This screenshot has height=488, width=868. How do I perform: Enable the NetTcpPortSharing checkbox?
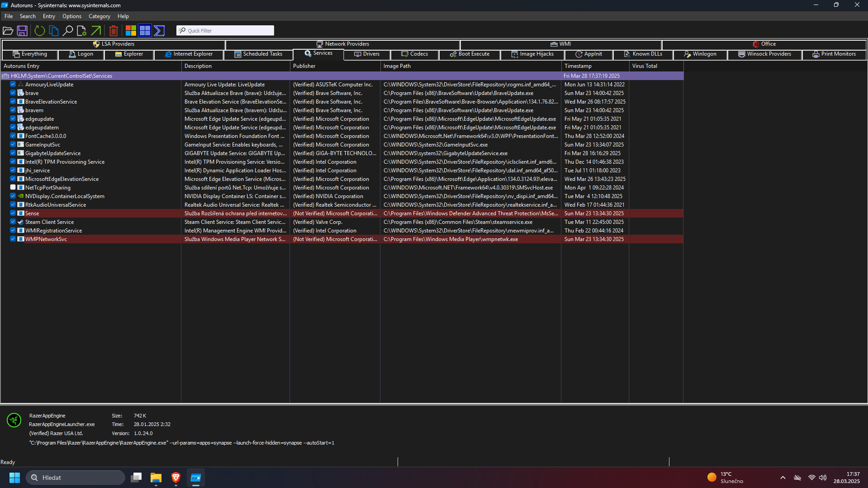click(13, 187)
